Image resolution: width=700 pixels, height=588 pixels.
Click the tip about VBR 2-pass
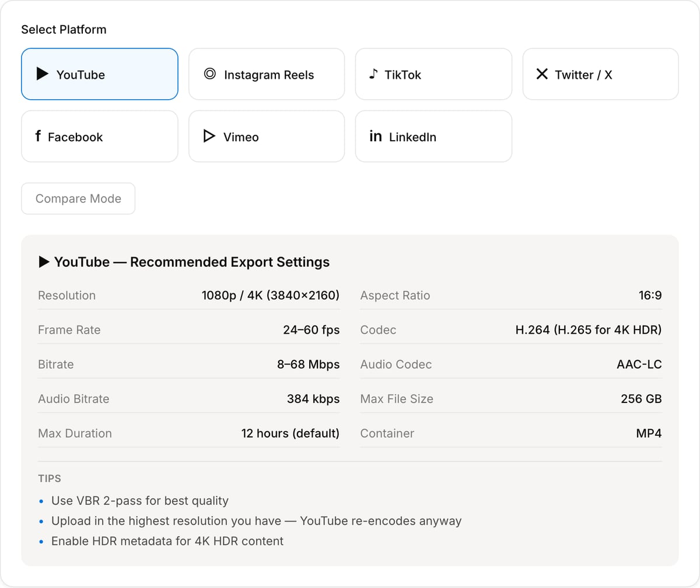140,501
